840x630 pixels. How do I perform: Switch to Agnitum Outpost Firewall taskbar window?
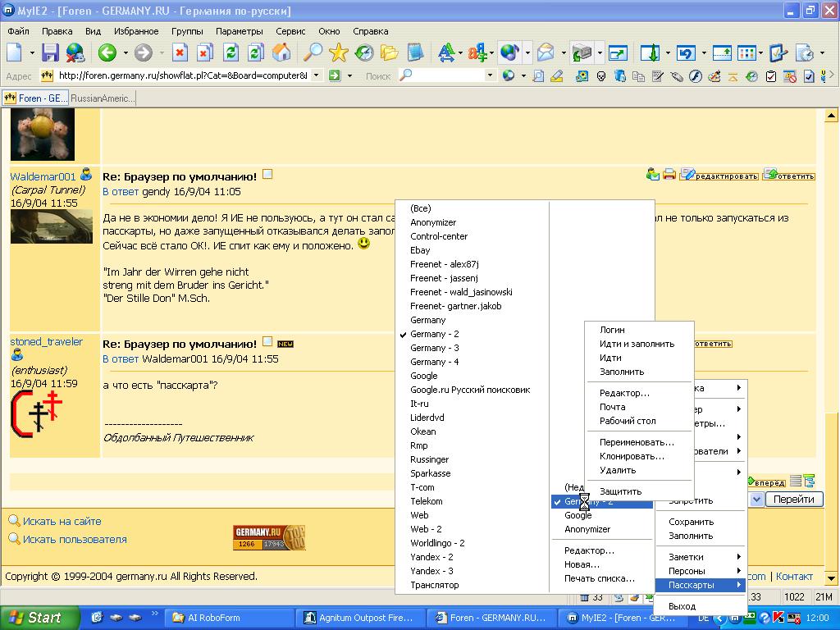click(x=361, y=618)
